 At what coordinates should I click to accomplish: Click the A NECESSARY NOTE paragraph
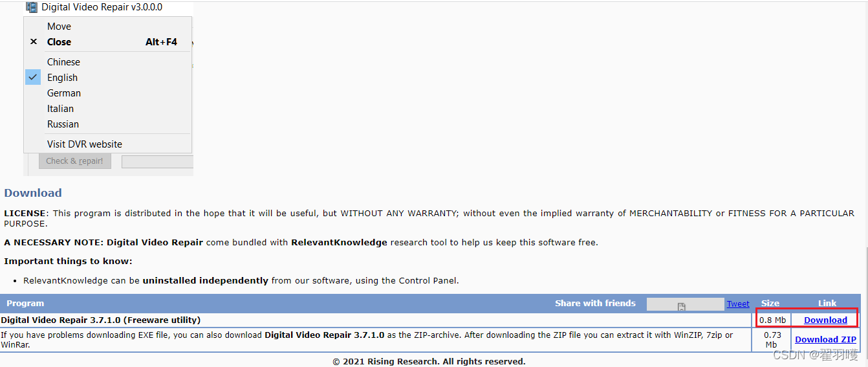pos(301,243)
